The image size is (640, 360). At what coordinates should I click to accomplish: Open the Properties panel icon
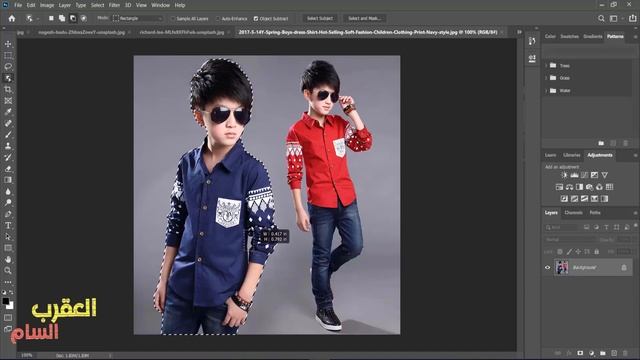coord(532,58)
